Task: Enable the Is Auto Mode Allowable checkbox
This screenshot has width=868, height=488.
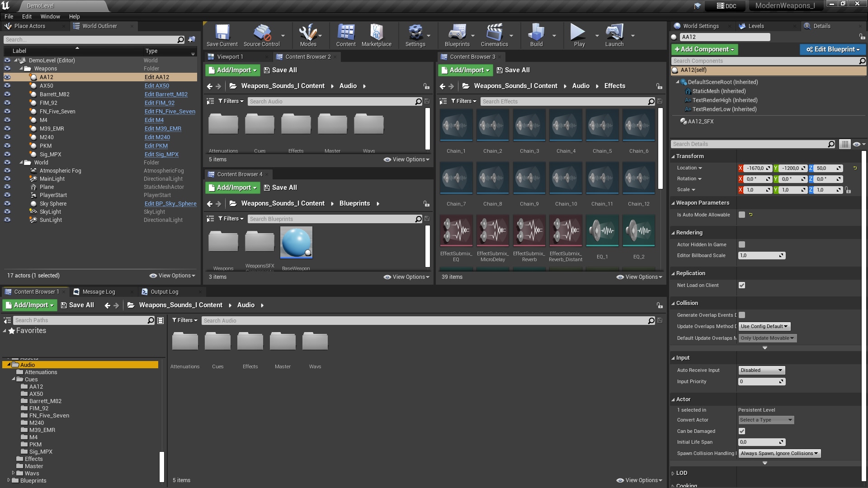Action: click(741, 215)
